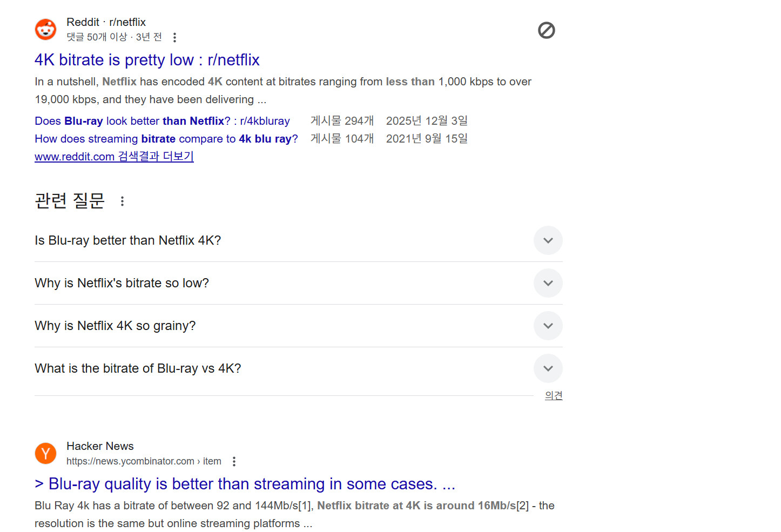This screenshot has width=781, height=532.
Task: Open '4K bitrate is pretty low : r/netflix'
Action: [147, 60]
